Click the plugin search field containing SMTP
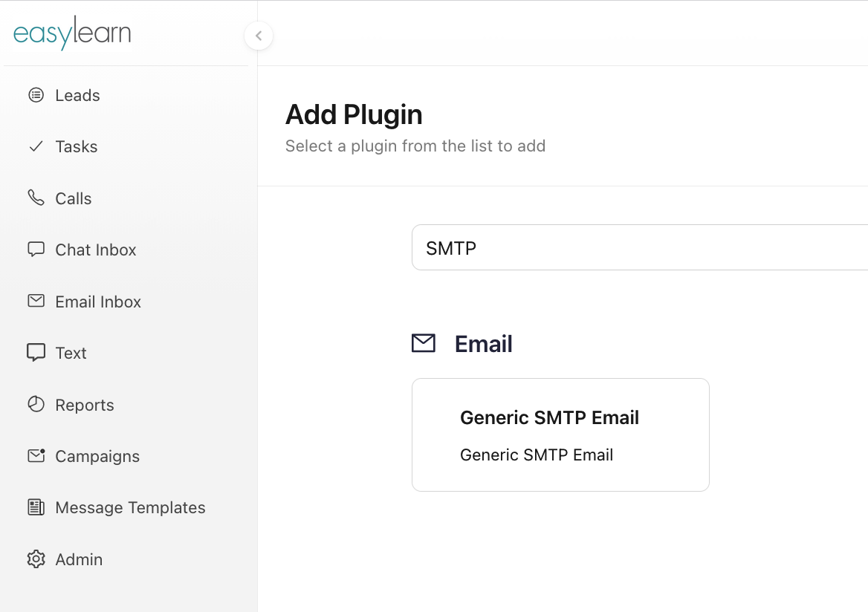Screen dimensions: 868x612 tap(639, 248)
